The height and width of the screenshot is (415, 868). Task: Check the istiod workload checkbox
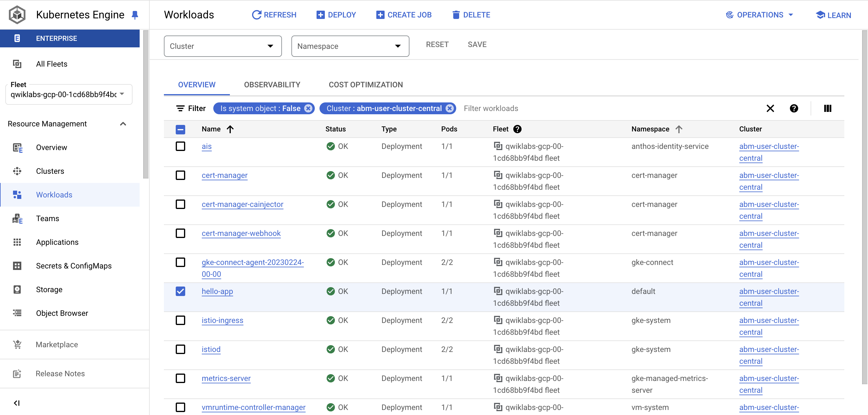[x=180, y=349]
